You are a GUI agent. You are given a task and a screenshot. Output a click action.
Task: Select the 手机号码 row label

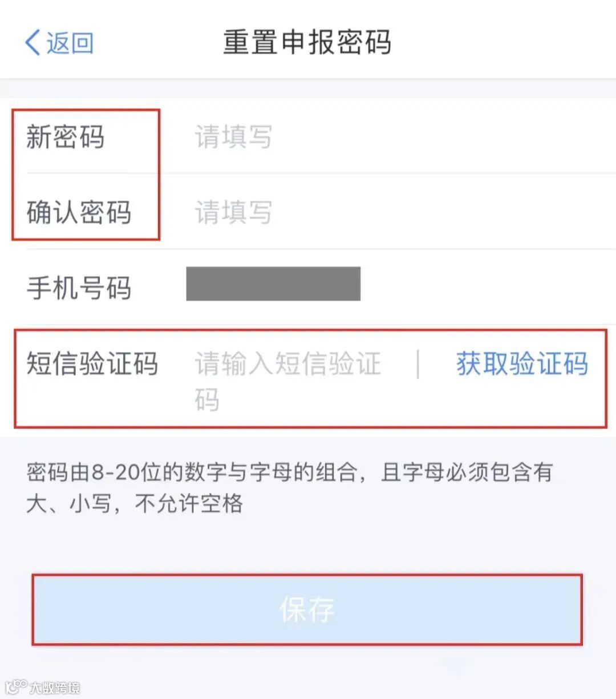tap(78, 288)
